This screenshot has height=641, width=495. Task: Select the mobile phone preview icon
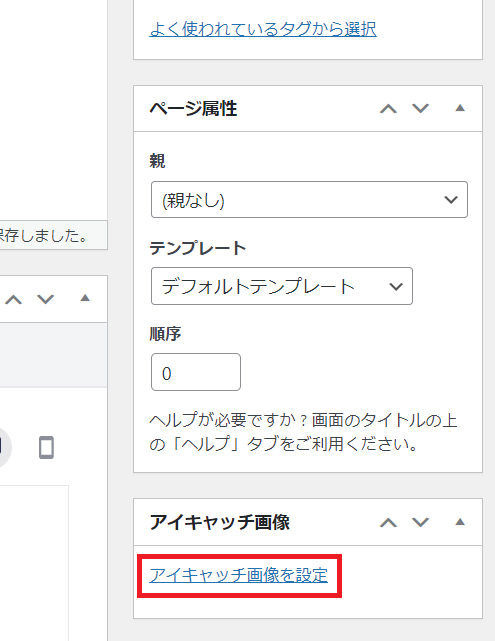coord(46,447)
